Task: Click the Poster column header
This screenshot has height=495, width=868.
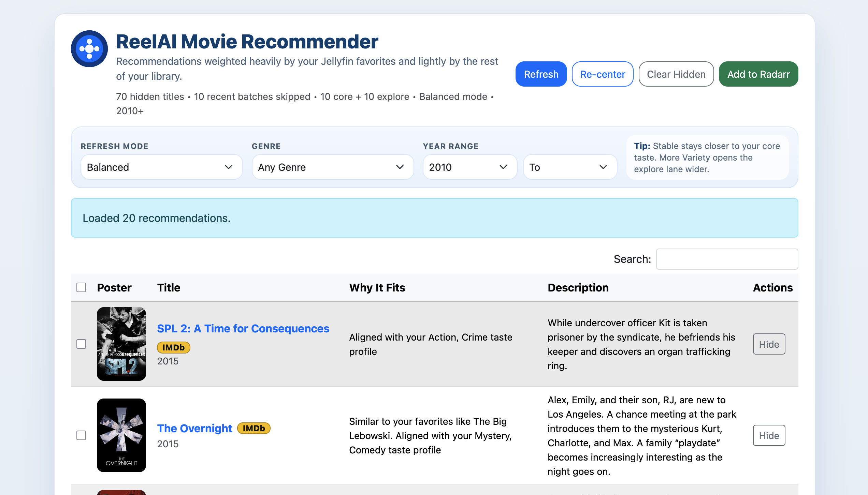Action: pyautogui.click(x=114, y=287)
